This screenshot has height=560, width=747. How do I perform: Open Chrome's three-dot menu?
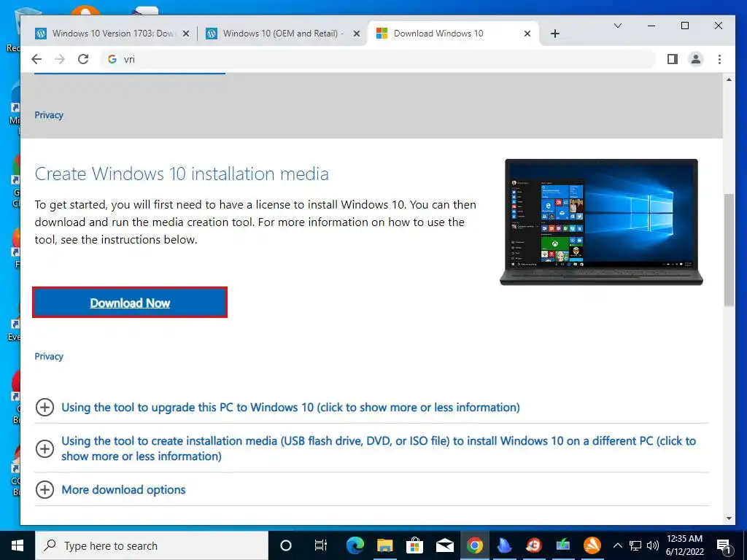pyautogui.click(x=719, y=59)
